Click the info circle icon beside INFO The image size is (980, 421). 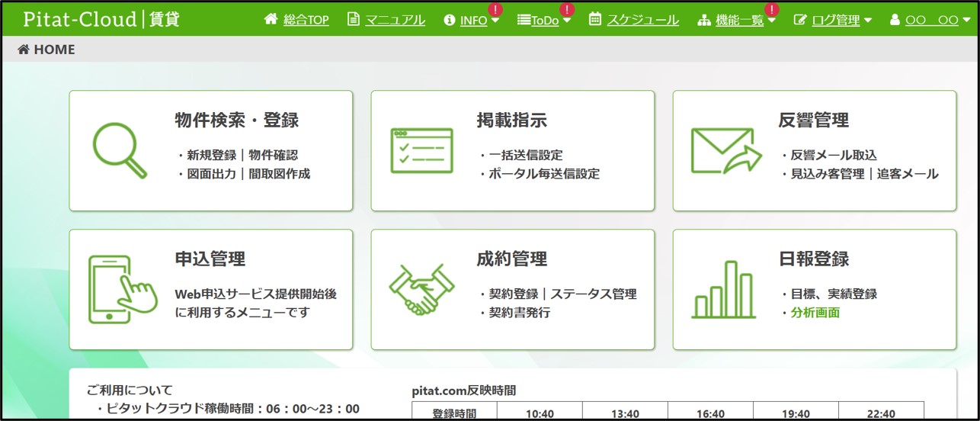tap(449, 21)
